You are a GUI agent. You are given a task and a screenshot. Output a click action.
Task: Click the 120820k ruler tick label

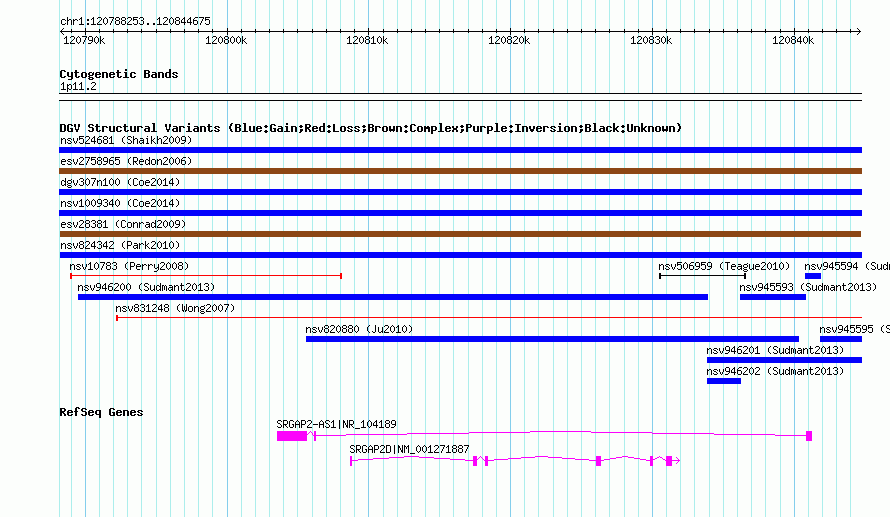click(x=509, y=40)
